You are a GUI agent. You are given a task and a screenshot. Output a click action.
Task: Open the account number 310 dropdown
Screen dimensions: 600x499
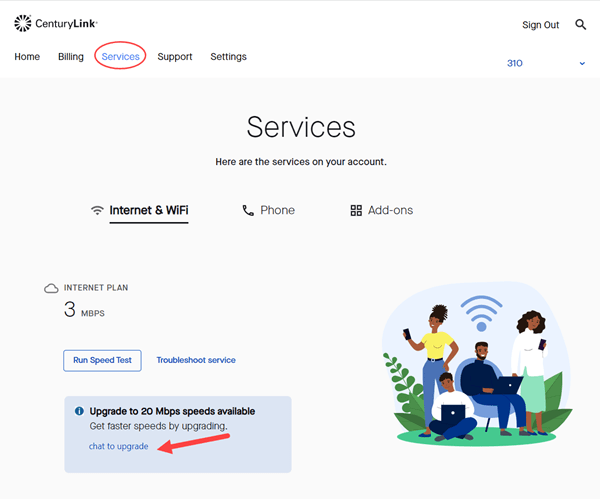pos(516,63)
